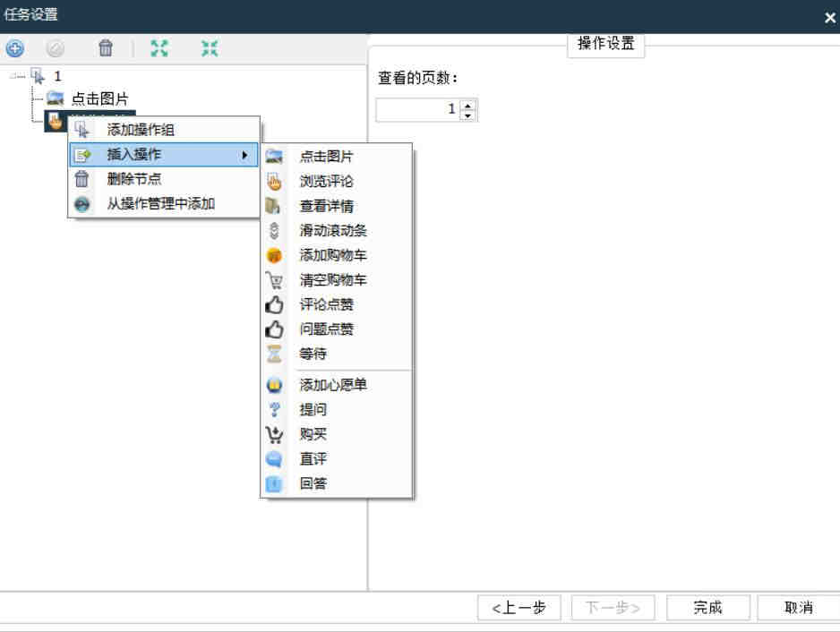Select 等待 in the submenu
The image size is (840, 632).
(x=337, y=354)
